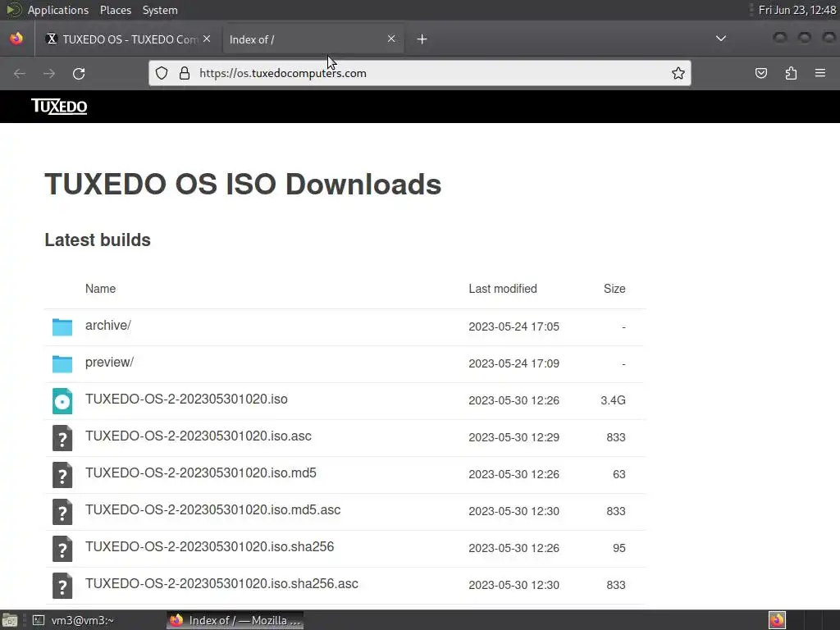The width and height of the screenshot is (840, 630).
Task: Open the Save to Pocket icon
Action: pyautogui.click(x=760, y=73)
